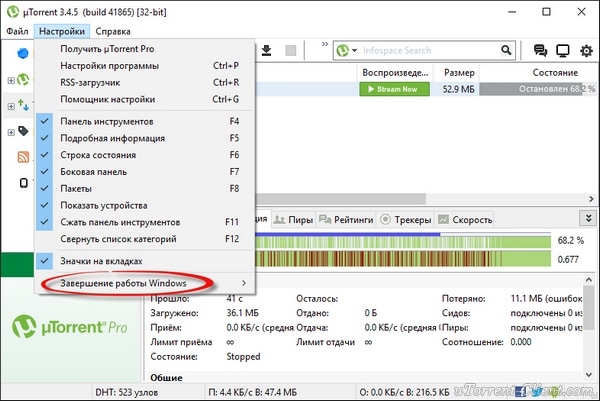Expand toolbar overflow double-chevron
This screenshot has height=401, width=600.
[325, 44]
